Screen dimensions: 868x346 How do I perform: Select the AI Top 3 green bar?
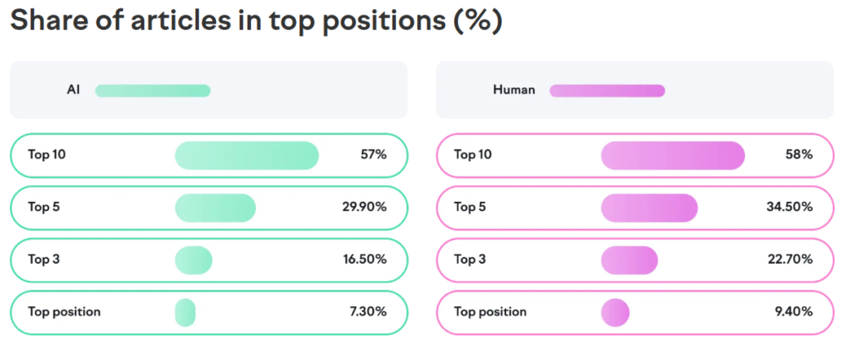[194, 260]
